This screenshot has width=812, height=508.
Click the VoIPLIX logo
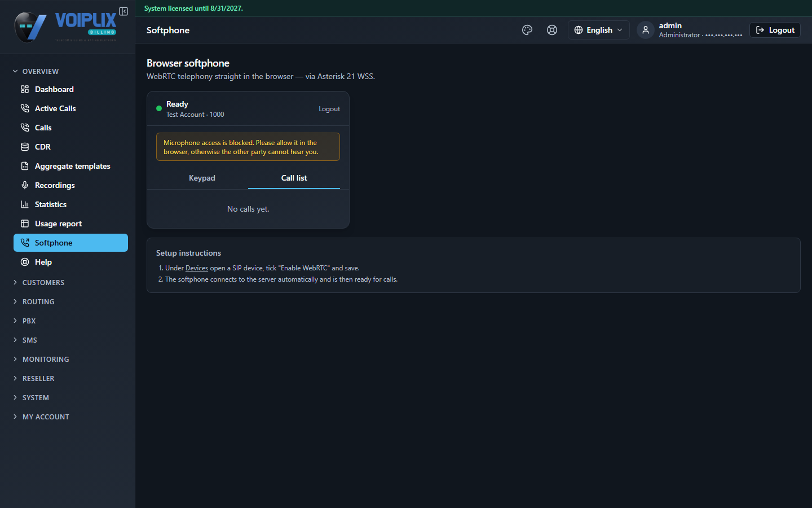pyautogui.click(x=65, y=27)
